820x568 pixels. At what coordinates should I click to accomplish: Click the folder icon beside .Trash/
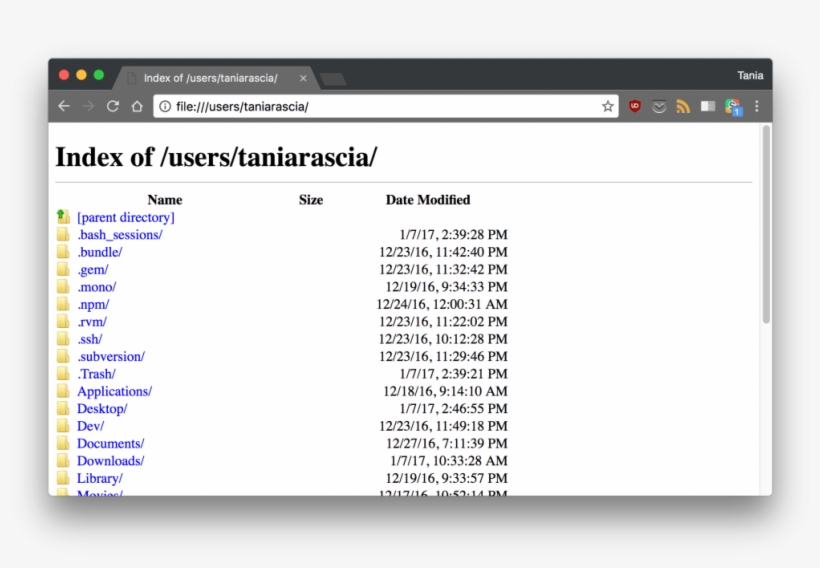coord(63,373)
